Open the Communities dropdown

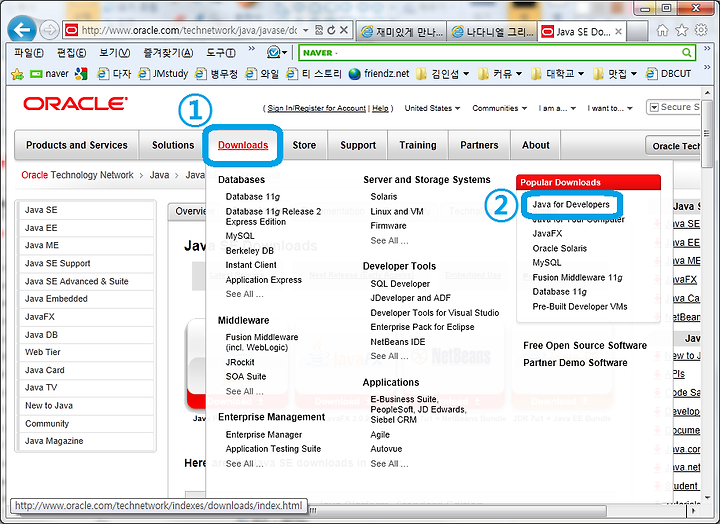499,108
